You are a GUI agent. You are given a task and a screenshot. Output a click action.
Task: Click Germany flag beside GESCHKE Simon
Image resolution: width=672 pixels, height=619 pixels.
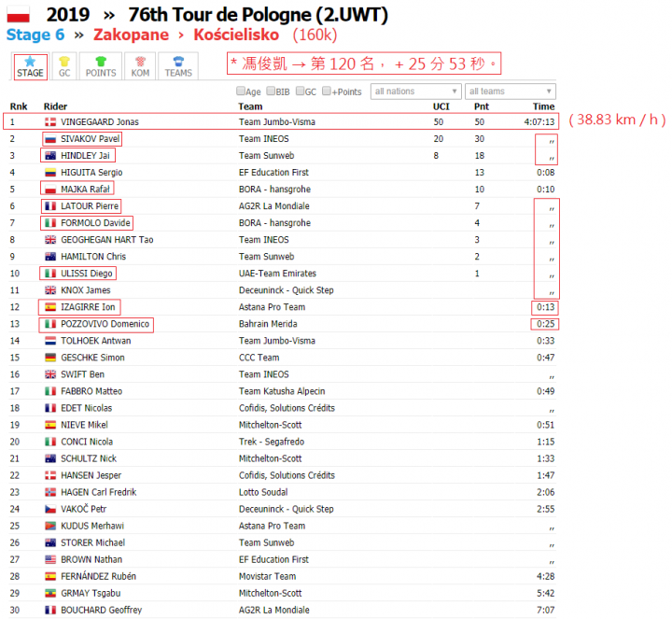coord(50,358)
